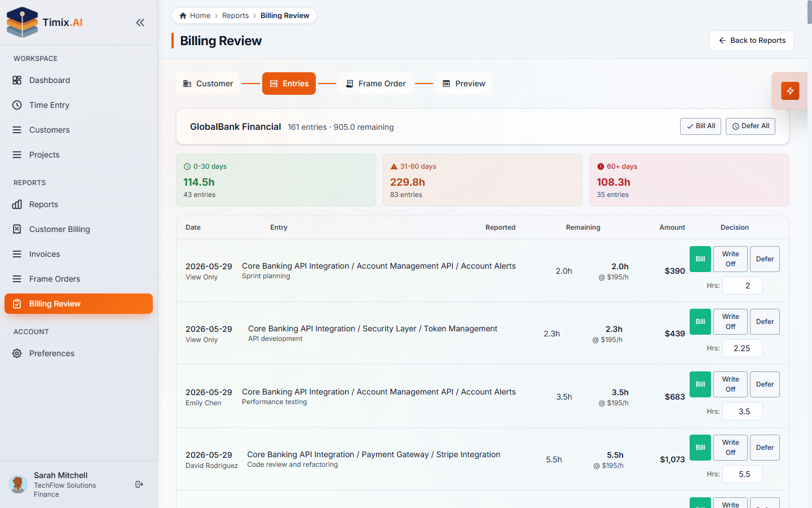Choose Bill for Code review and refactoring entry
812x508 pixels.
tap(700, 448)
